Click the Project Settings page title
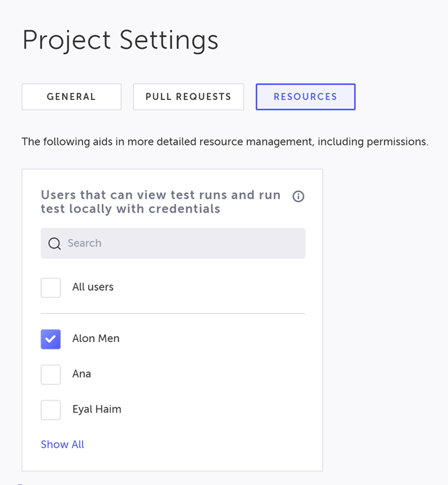Screen dimensions: 448x485 click(x=120, y=40)
